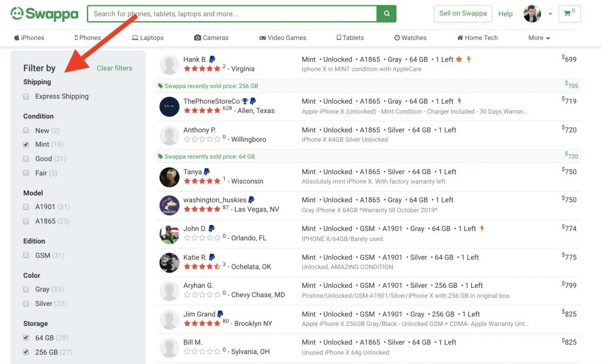Screen dimensions: 601x364
Task: Click PayPal badge next to Hank B.
Action: click(212, 59)
